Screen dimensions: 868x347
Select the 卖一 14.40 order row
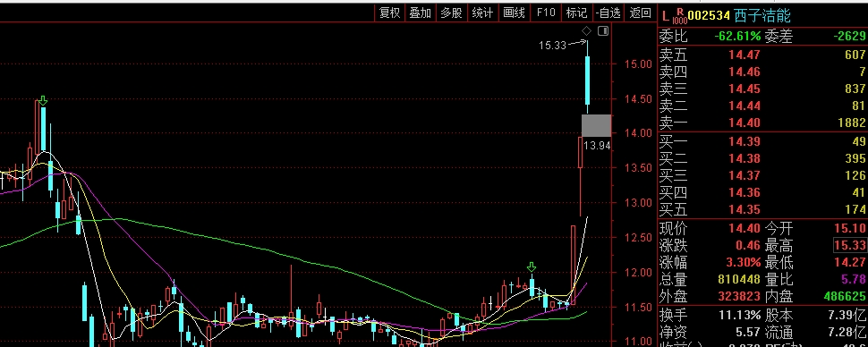click(x=762, y=123)
